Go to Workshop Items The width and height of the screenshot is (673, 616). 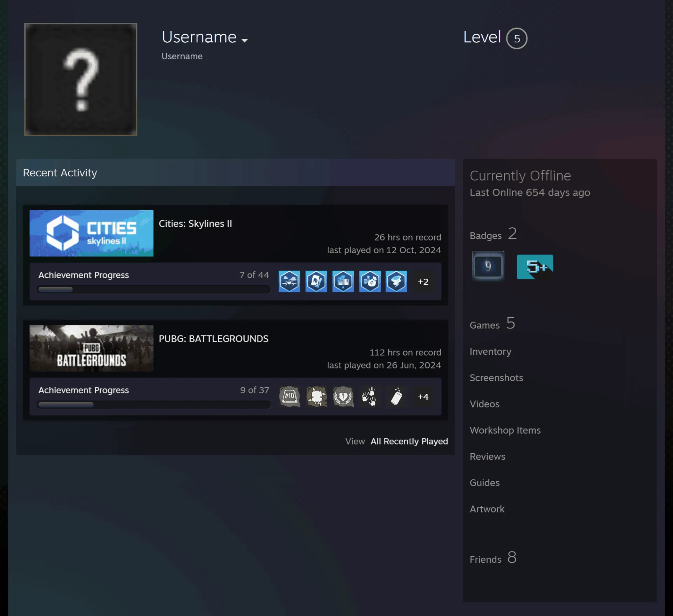coord(505,430)
